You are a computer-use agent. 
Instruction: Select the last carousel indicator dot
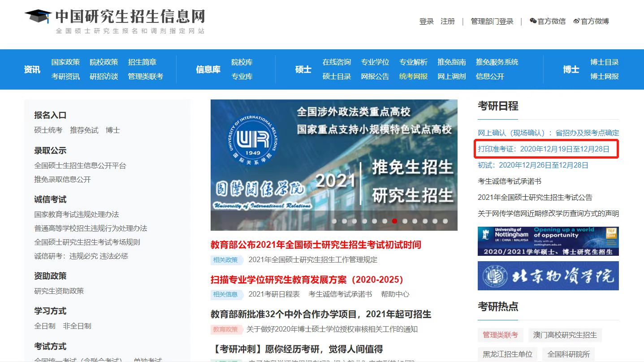coord(445,221)
